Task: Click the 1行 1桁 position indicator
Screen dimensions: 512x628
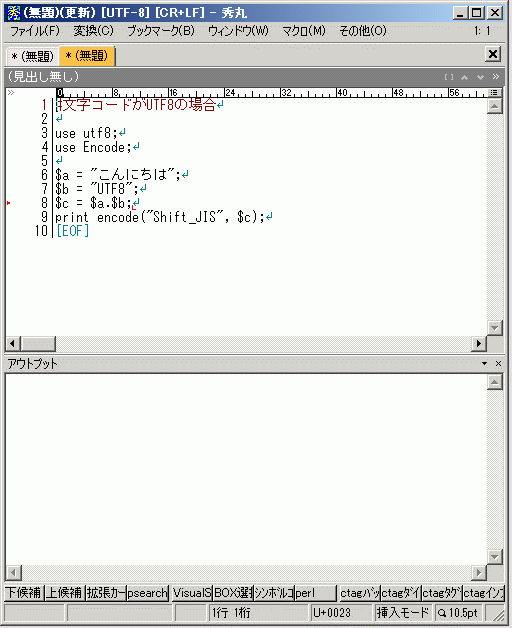Action: pos(259,613)
